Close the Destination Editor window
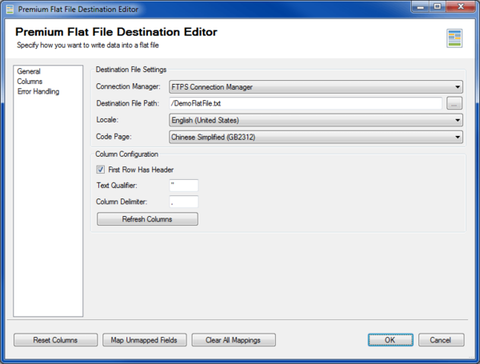This screenshot has width=480, height=364. 460,7
